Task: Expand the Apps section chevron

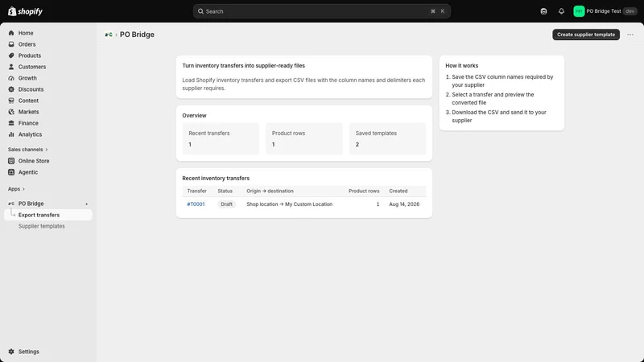Action: (x=23, y=189)
